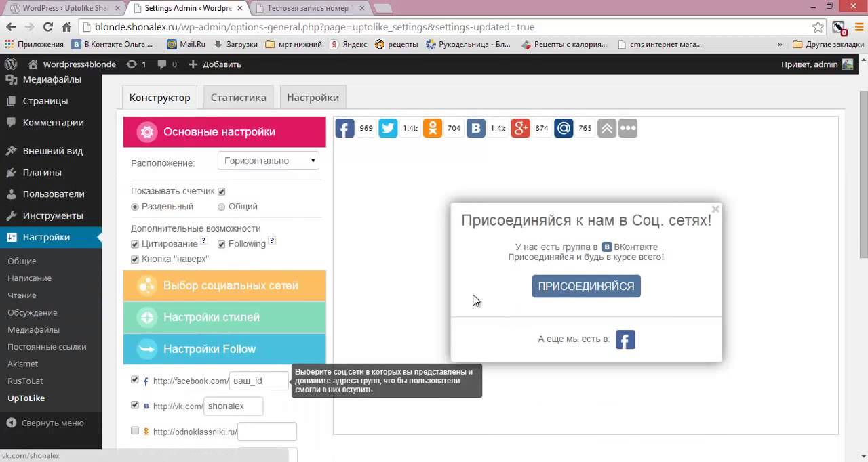Click the gear icon on Основные настройки header
The image size is (868, 462).
[x=146, y=132]
